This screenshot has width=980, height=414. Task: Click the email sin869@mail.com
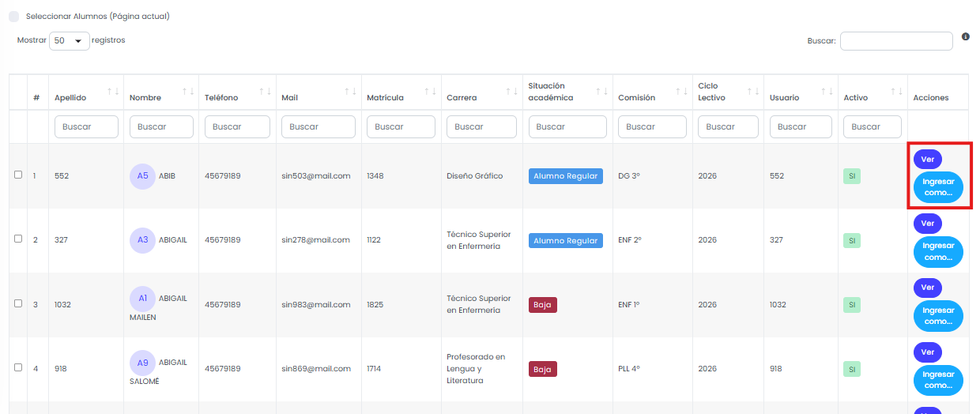pos(315,369)
